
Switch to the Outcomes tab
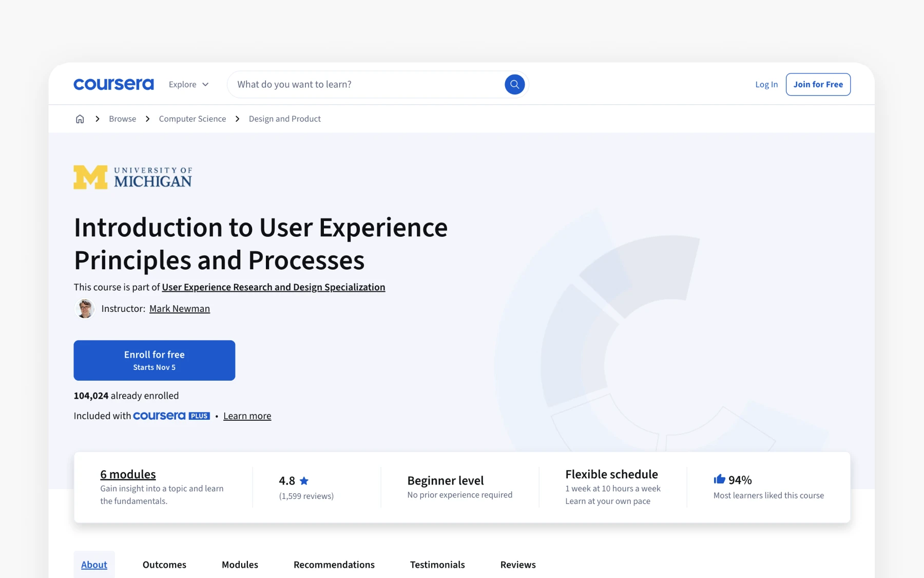point(164,565)
